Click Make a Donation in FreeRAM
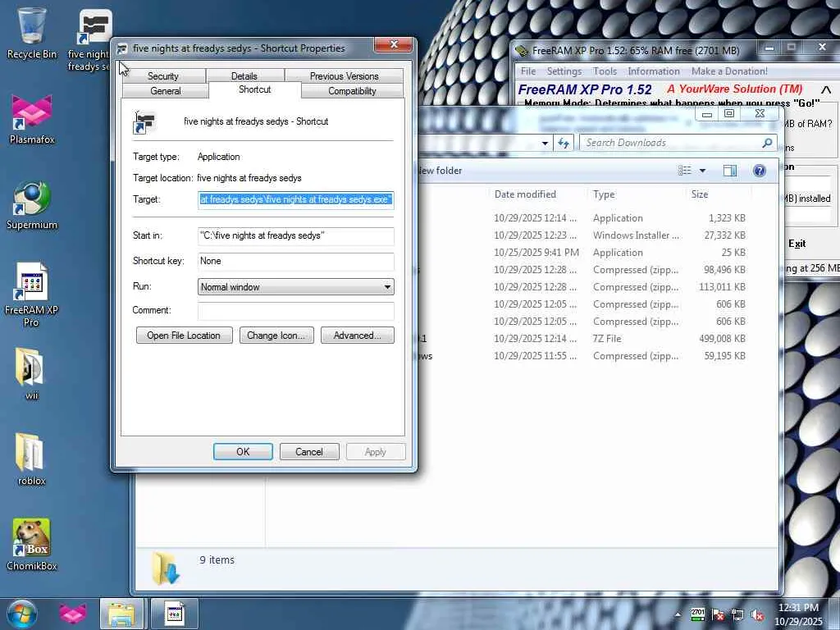The image size is (840, 630). 729,71
